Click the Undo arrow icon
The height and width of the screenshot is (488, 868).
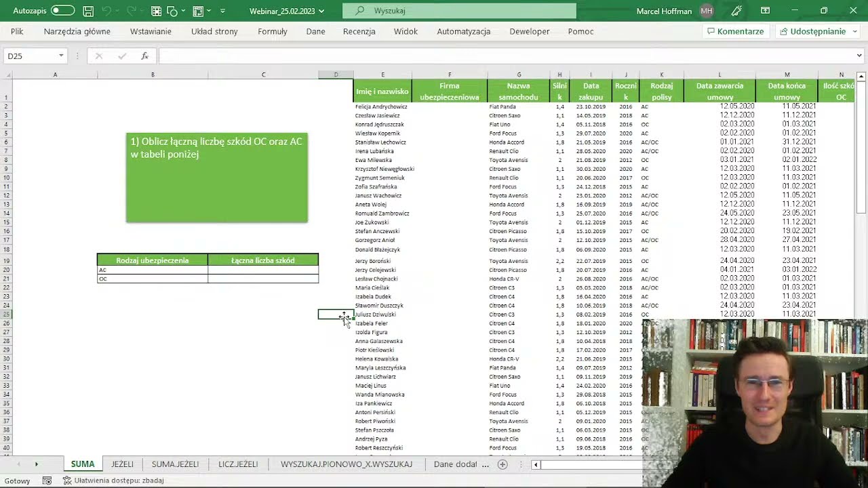click(106, 11)
